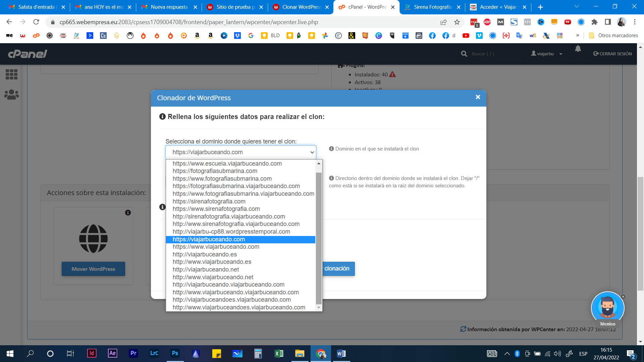Switch to Clonar WordPress browser tab
Viewport: 644px width, 362px height.
pyautogui.click(x=302, y=7)
